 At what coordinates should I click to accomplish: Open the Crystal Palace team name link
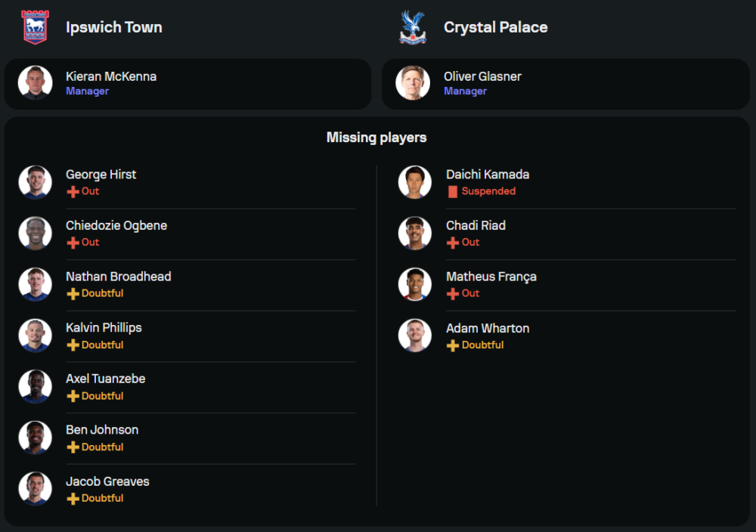[x=496, y=27]
